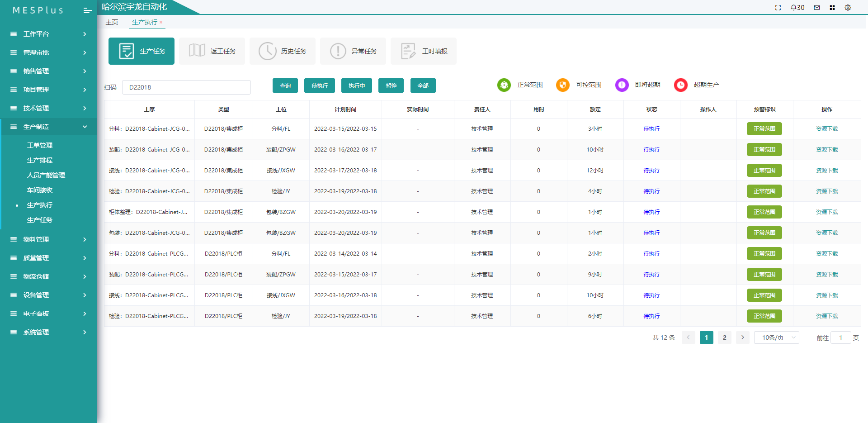Click the 设备管理 list icon in sidebar
Viewport: 868px width, 423px height.
click(x=14, y=295)
